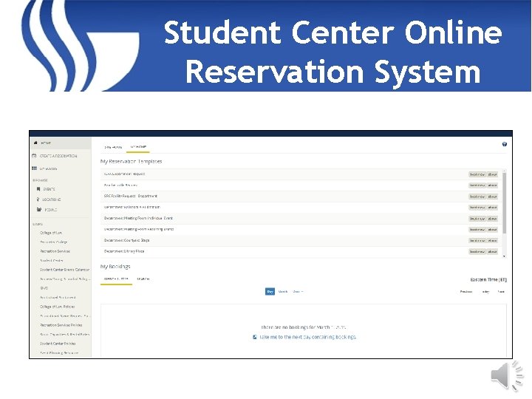This screenshot has width=532, height=399.
Task: Open the Student Center Policies link
Action: (58, 344)
